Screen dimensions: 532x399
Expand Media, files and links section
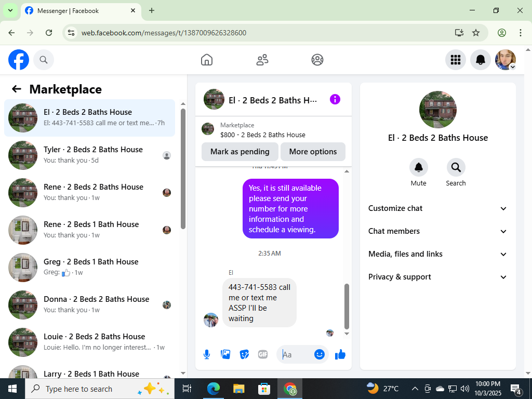(437, 254)
